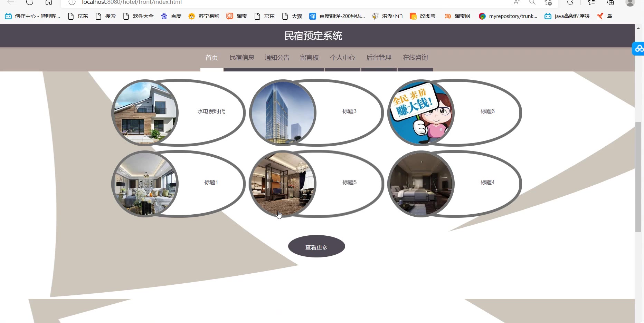Image resolution: width=644 pixels, height=323 pixels.
Task: Open the 苏宁易购 bookmark
Action: click(x=204, y=16)
